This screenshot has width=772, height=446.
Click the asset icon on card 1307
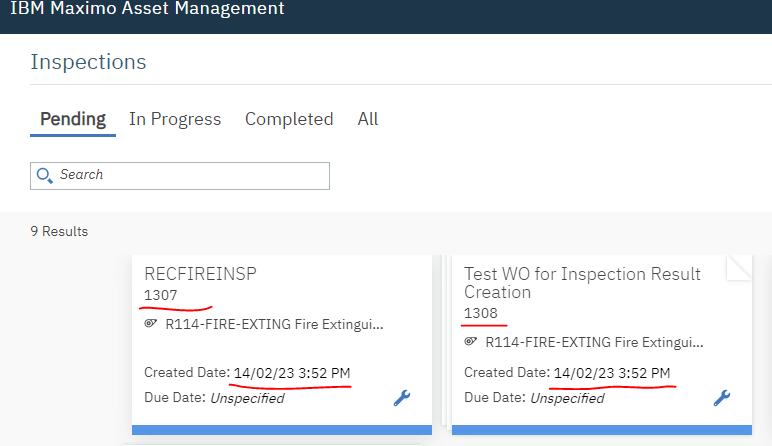tap(151, 325)
